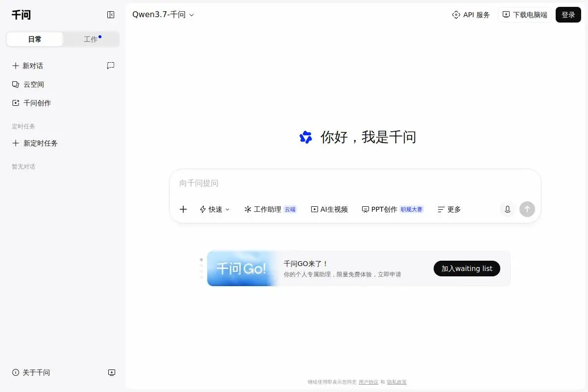
Task: Switch to the 日常 tab
Action: [35, 39]
